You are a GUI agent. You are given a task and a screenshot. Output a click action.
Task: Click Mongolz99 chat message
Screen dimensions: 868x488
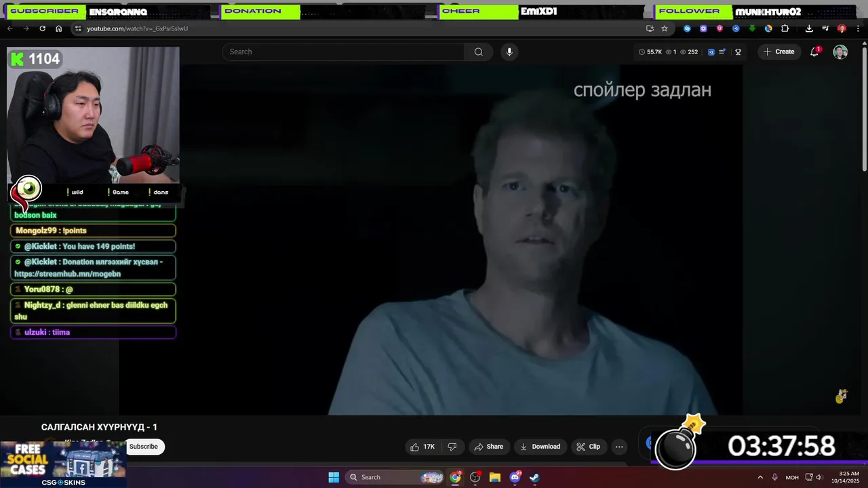tap(93, 230)
